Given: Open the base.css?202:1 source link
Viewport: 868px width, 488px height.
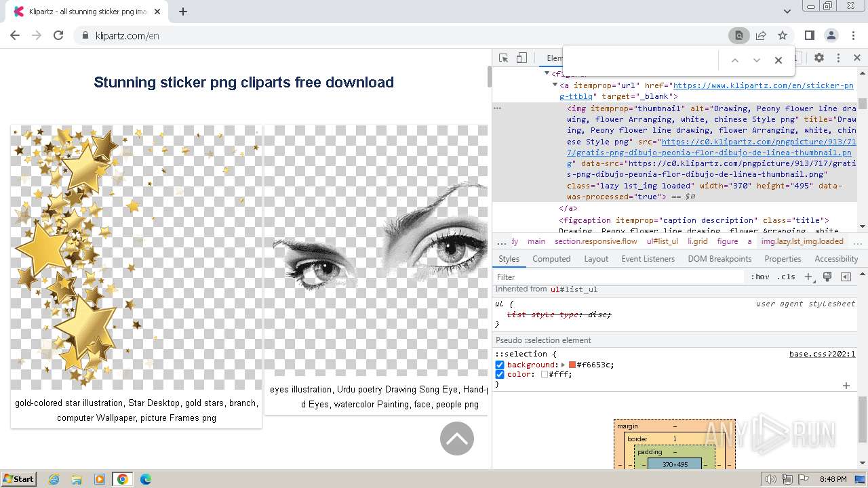Looking at the screenshot, I should tap(822, 354).
